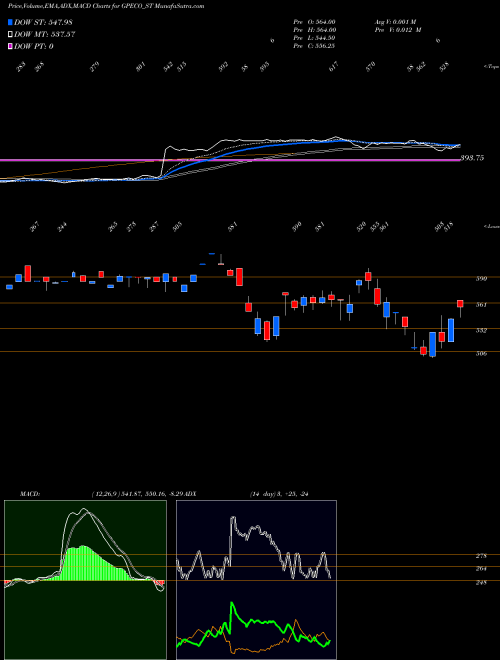Click the MACD: indicator label
Image resolution: width=500 pixels, height=660 pixels.
point(30,494)
